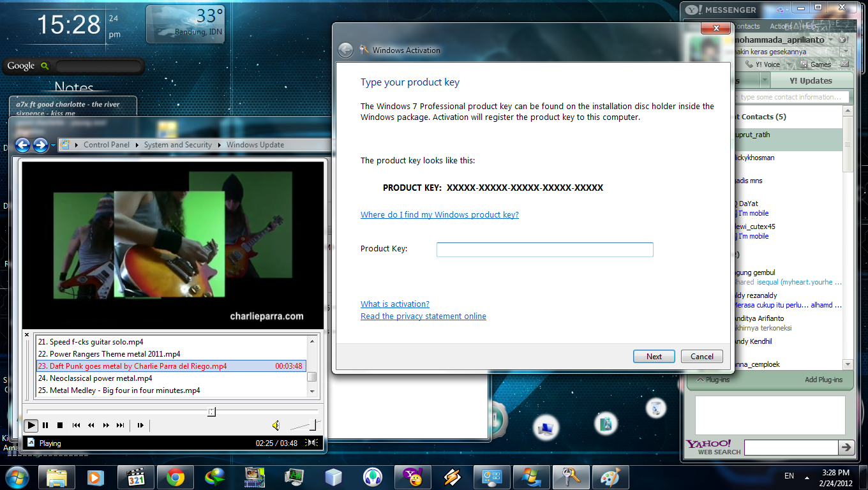Click 'Windows Update' in address breadcrumb
The width and height of the screenshot is (868, 490).
(255, 145)
